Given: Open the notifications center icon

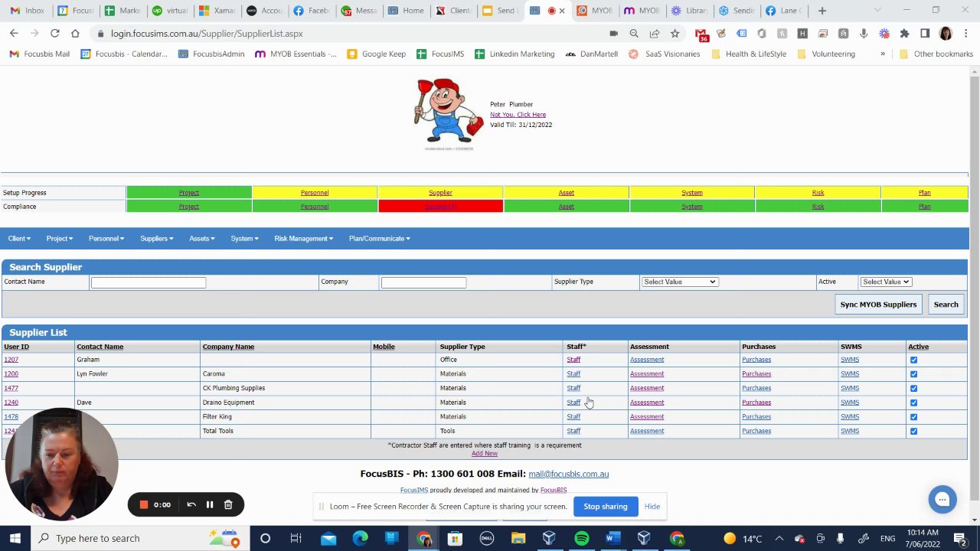Looking at the screenshot, I should 959,538.
